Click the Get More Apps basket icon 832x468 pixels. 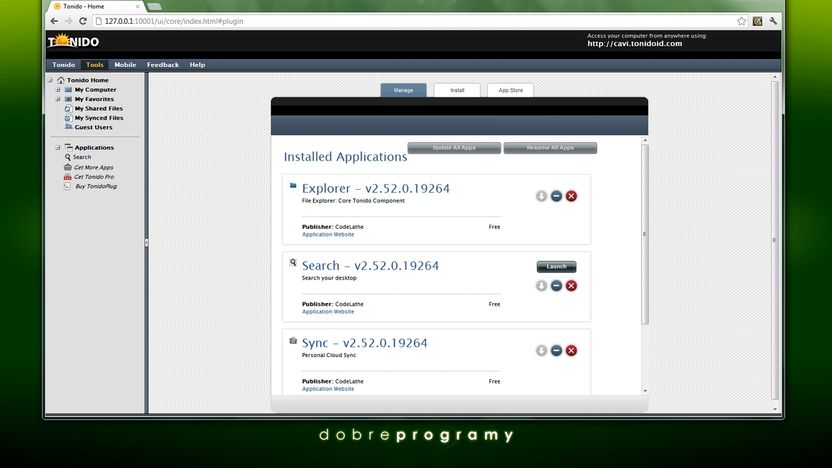click(x=67, y=167)
